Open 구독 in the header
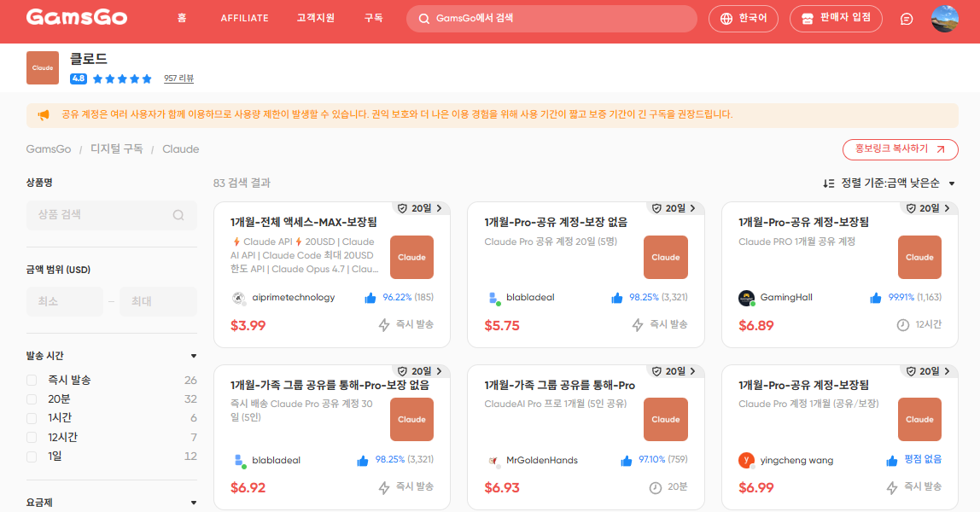The image size is (980, 512). tap(374, 18)
